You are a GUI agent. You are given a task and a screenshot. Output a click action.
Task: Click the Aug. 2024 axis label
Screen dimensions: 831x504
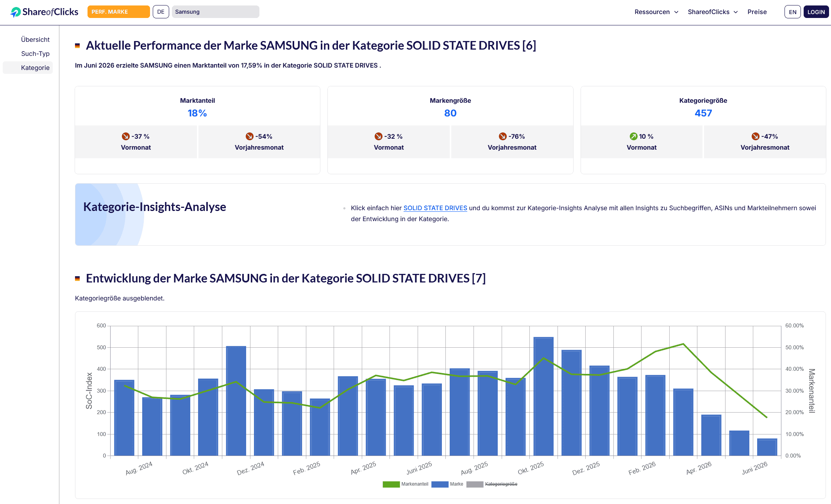pyautogui.click(x=139, y=468)
